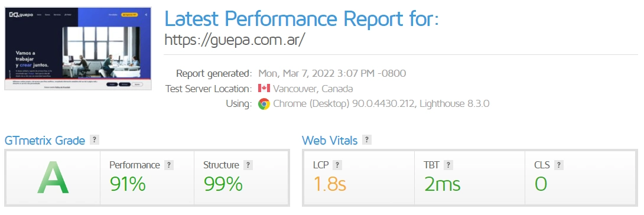Click the 91% Performance score

[128, 184]
